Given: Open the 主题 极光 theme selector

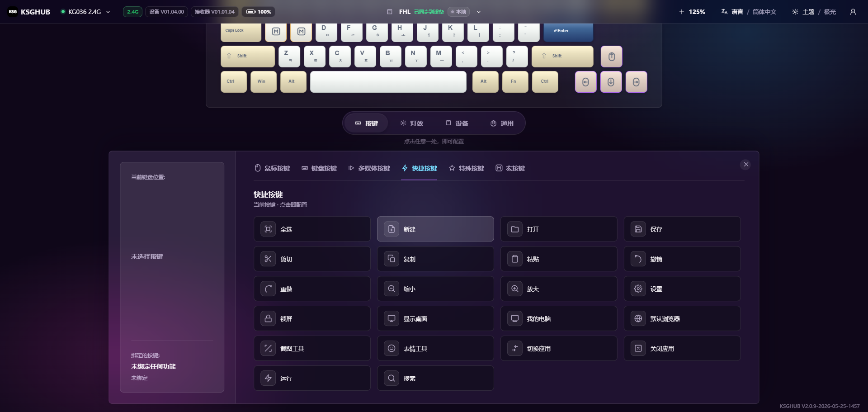Looking at the screenshot, I should (814, 12).
